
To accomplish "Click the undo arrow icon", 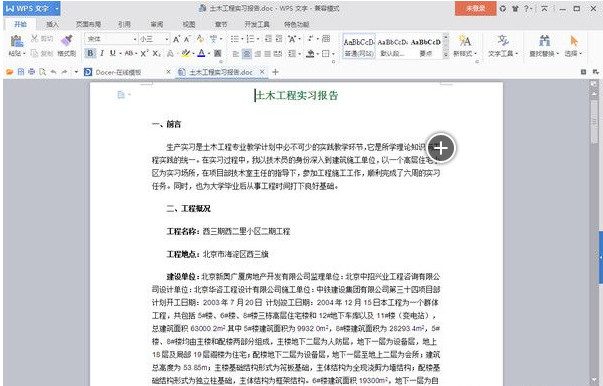I will coord(53,72).
